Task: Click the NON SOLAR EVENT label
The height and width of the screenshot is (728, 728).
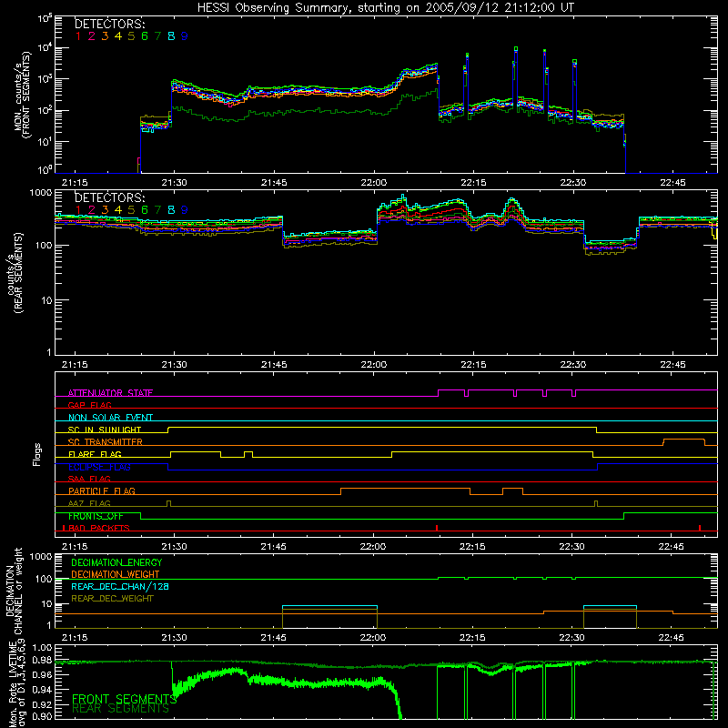Action: [x=110, y=418]
